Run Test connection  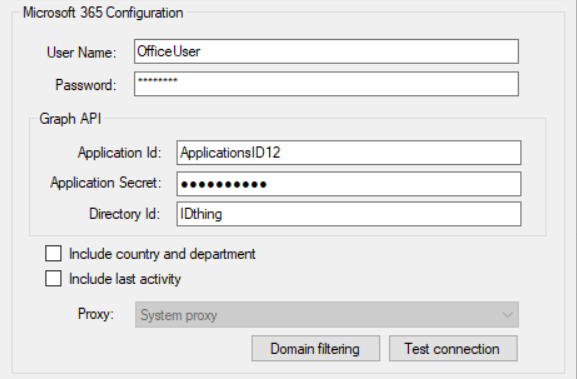tap(453, 348)
